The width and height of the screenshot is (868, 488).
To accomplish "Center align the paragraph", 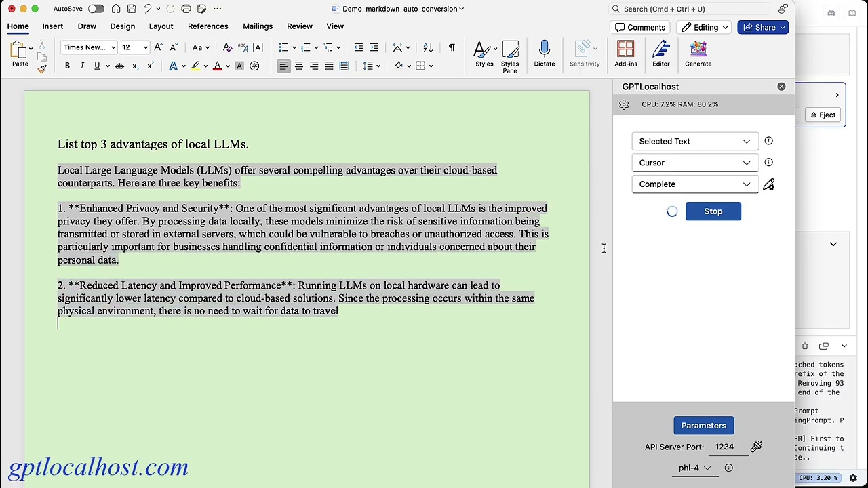I will coord(299,66).
